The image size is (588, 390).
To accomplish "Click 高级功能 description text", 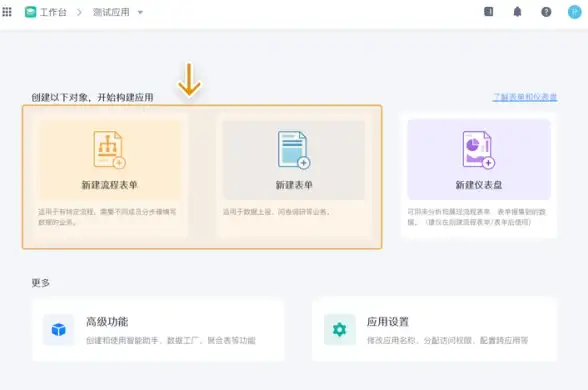I will point(171,340).
